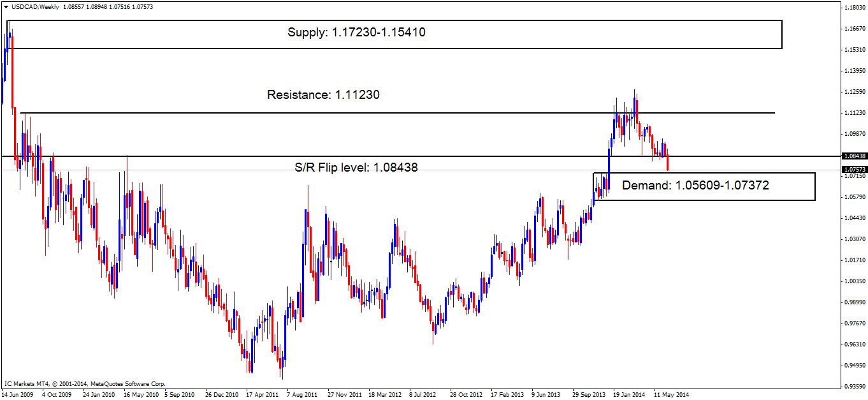Select the Supply: 1.17230-1.15410 label

[356, 33]
